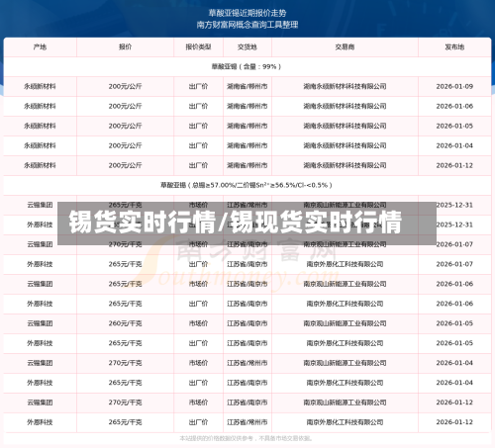Select the last column header above the dates
The width and height of the screenshot is (495, 448).
[454, 46]
